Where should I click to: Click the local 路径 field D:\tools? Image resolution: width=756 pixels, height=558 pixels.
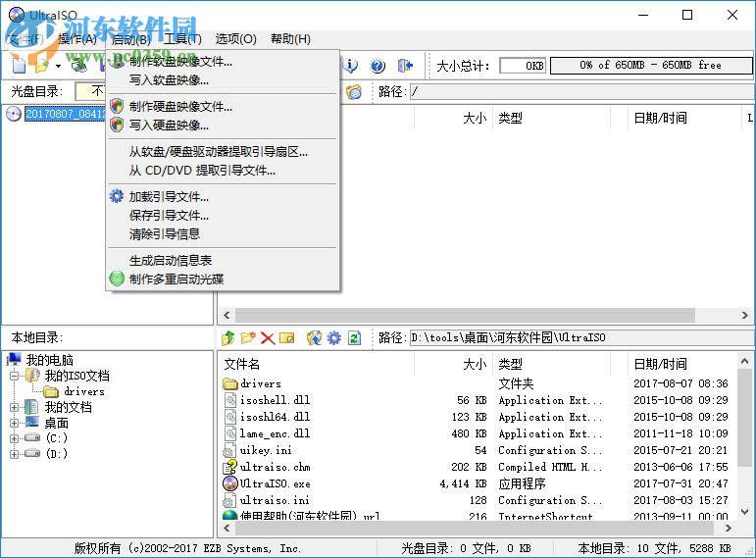[582, 338]
